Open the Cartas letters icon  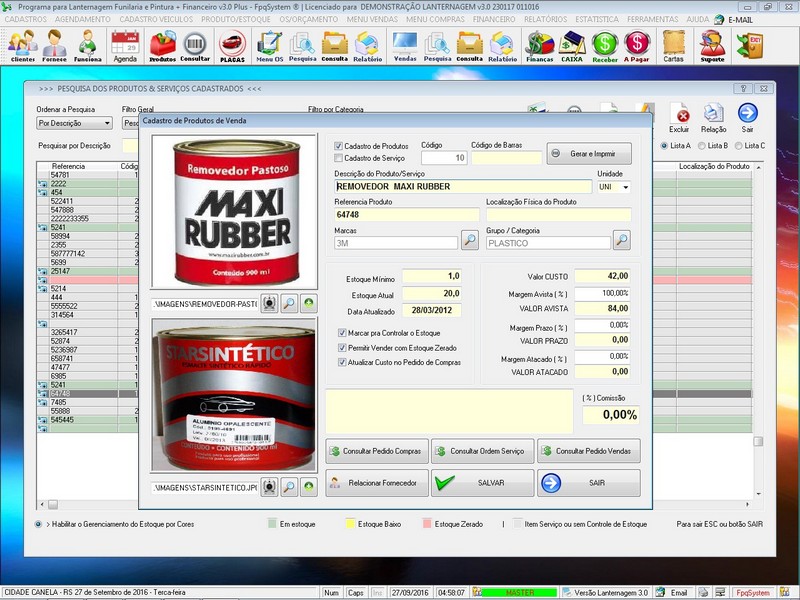tap(673, 45)
